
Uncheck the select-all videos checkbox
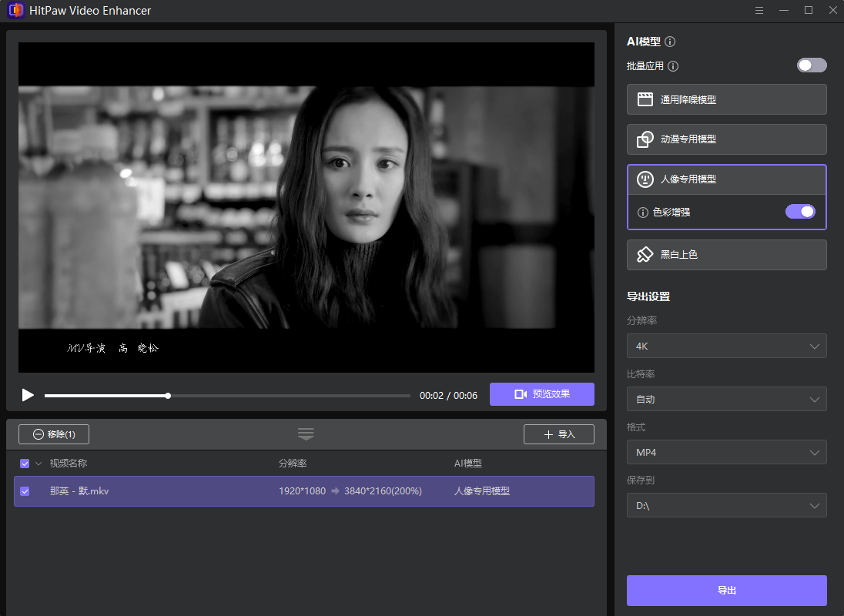[x=25, y=464]
